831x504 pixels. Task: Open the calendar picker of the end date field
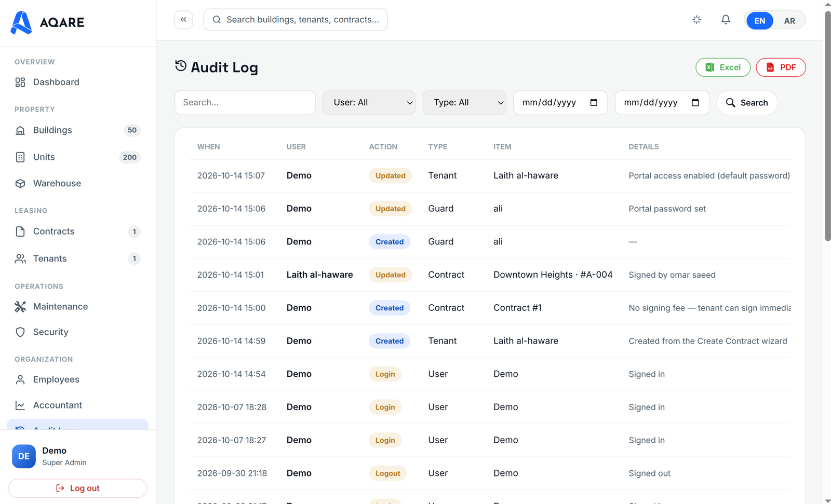pos(695,103)
